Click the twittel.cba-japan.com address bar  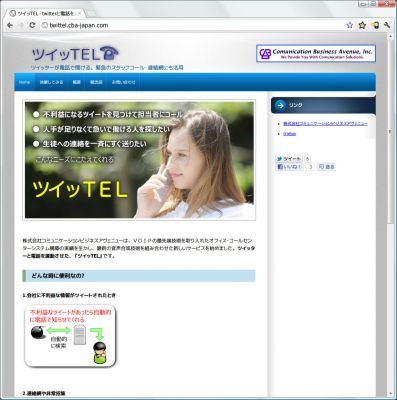tap(193, 25)
